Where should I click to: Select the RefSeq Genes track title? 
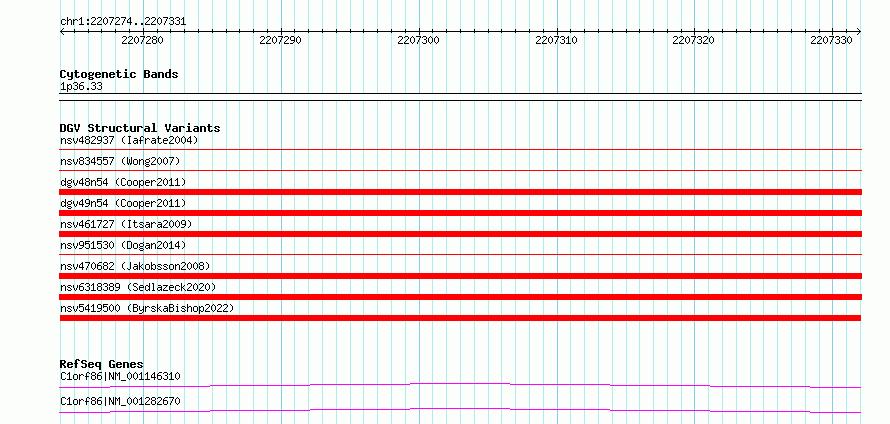coord(102,364)
